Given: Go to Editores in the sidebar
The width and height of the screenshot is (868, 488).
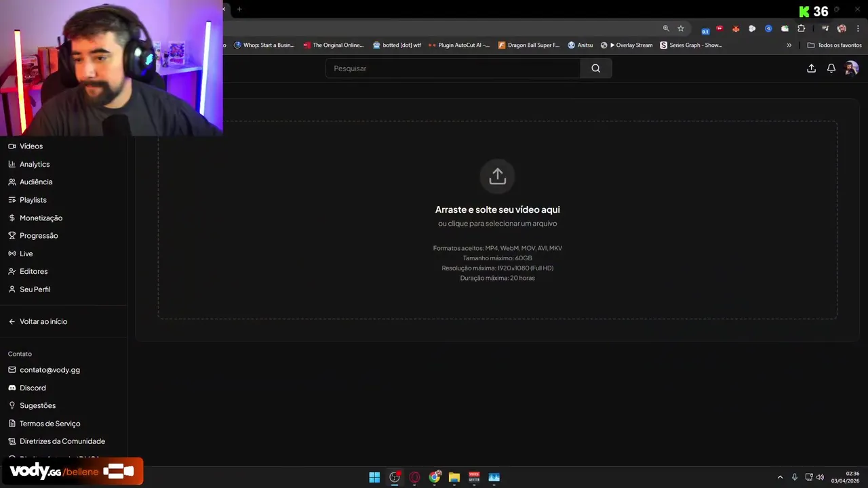Looking at the screenshot, I should point(27,271).
